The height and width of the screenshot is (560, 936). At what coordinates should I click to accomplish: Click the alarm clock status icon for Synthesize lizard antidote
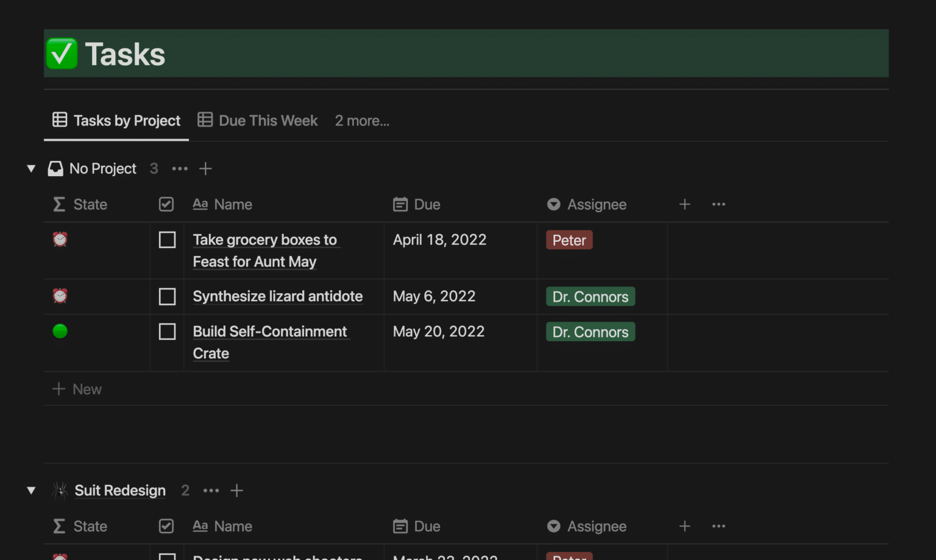[60, 296]
